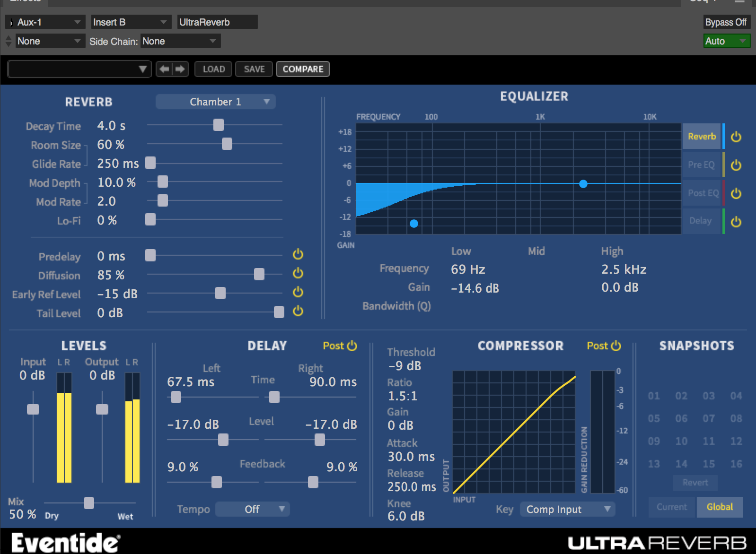The image size is (756, 554).
Task: Open the Insert B dropdown
Action: [131, 22]
